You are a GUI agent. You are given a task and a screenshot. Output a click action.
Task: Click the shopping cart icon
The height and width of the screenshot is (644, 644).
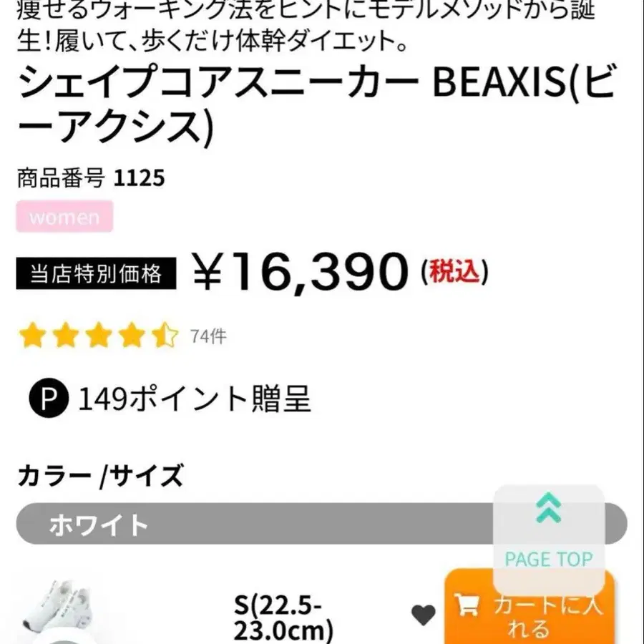[x=467, y=606]
